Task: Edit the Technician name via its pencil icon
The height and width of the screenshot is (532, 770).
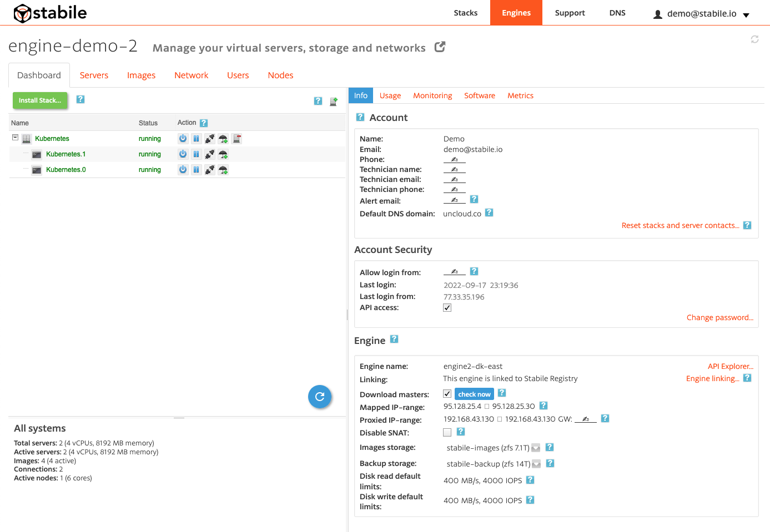Action: tap(455, 170)
